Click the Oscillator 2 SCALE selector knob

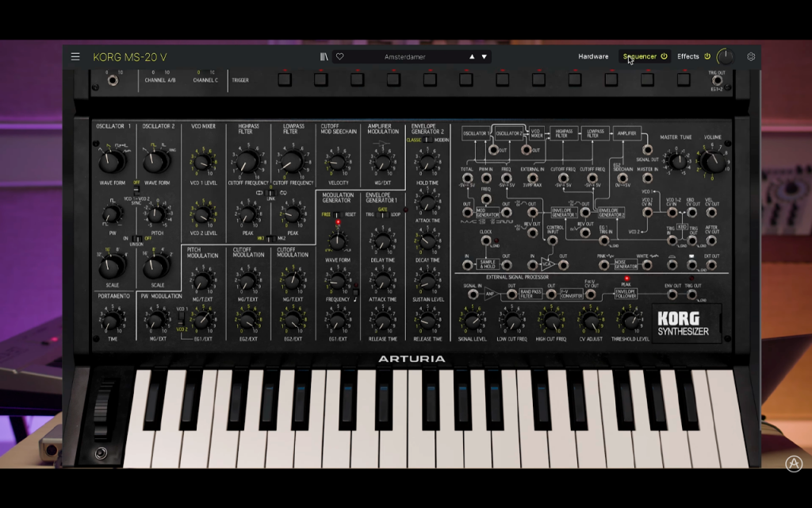156,266
